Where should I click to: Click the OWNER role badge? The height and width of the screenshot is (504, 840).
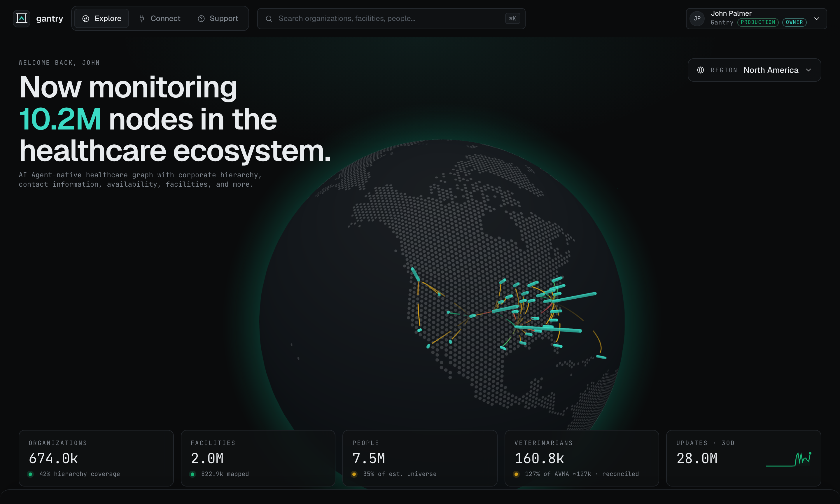pyautogui.click(x=794, y=22)
